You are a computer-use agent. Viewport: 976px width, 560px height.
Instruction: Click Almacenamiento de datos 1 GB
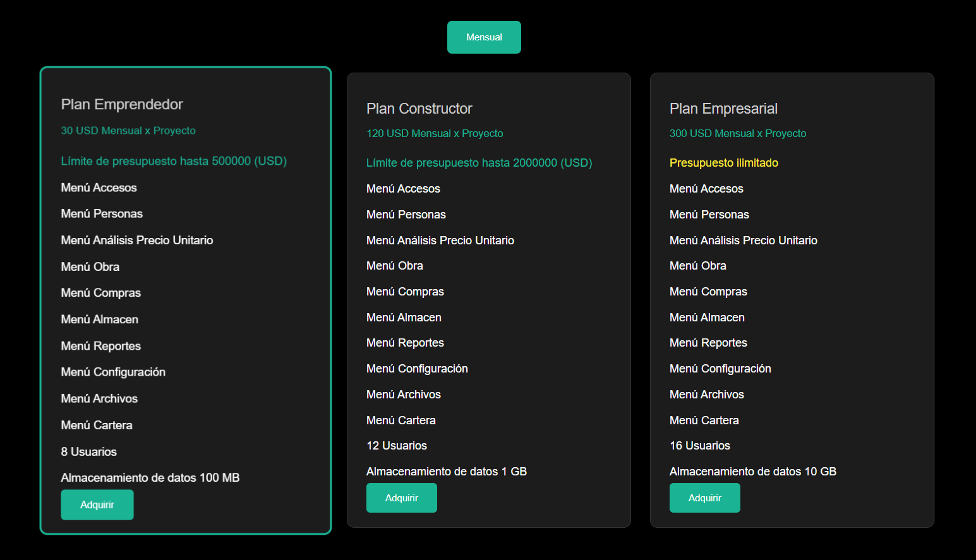click(447, 472)
